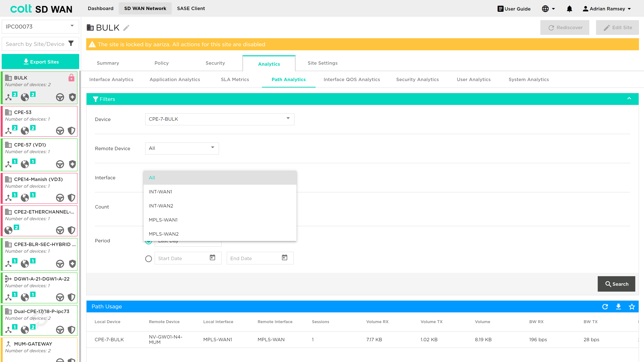This screenshot has width=644, height=362.
Task: Click the steering wheel icon on CPE14-Manish card
Action: [x=60, y=198]
